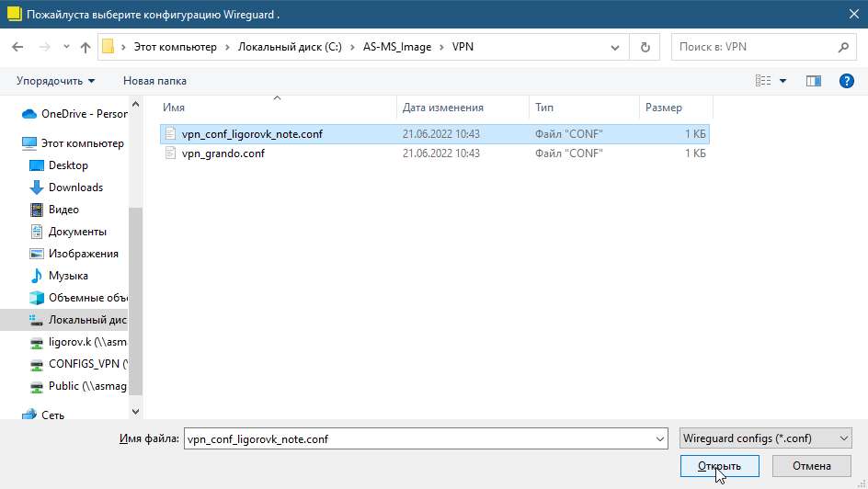
Task: Expand the chevron after Этот компьютер breadcrumb
Action: click(227, 48)
